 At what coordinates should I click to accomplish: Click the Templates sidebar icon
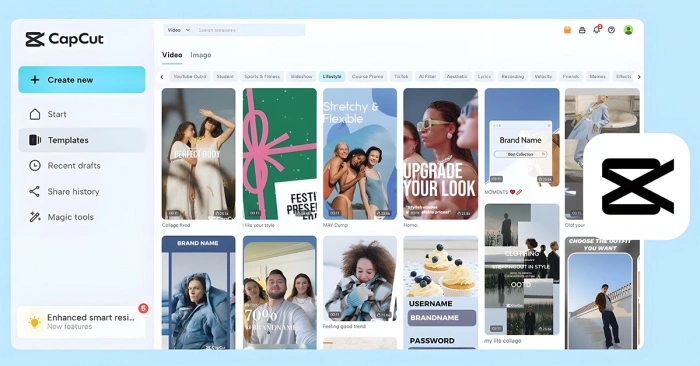click(x=35, y=140)
